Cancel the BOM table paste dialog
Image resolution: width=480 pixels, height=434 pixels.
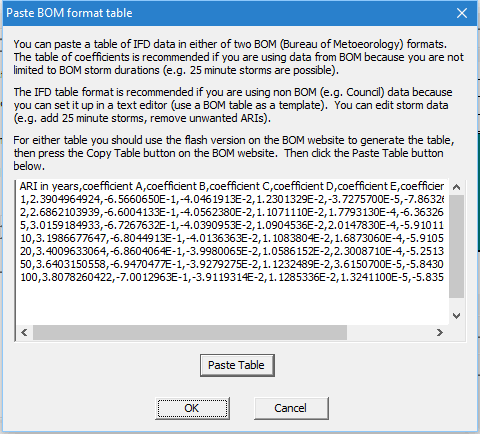tap(291, 408)
